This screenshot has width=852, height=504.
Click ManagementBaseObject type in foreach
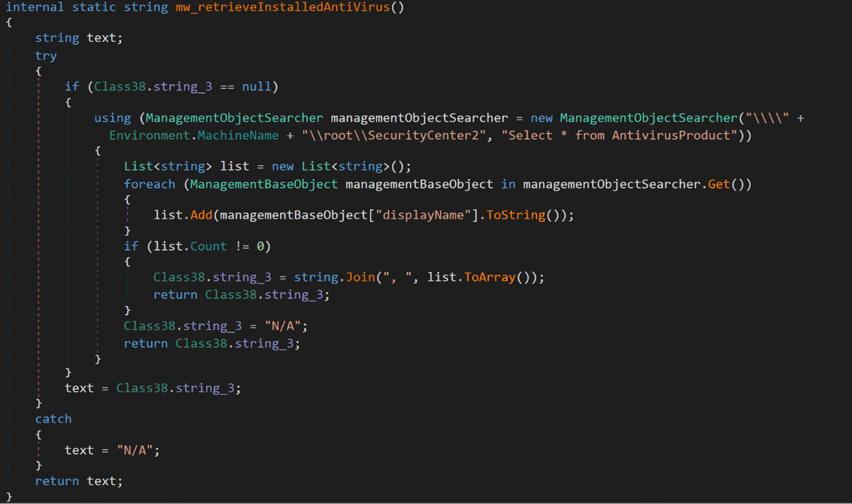[x=264, y=184]
